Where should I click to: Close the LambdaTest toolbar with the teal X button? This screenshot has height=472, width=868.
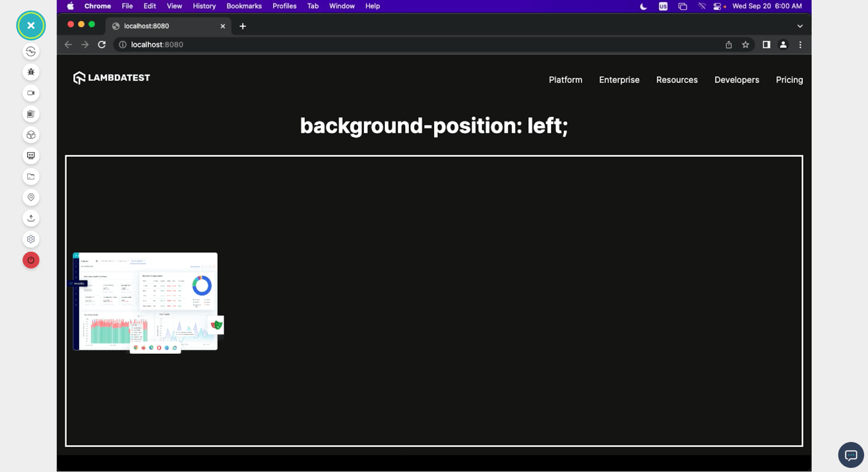(x=31, y=25)
